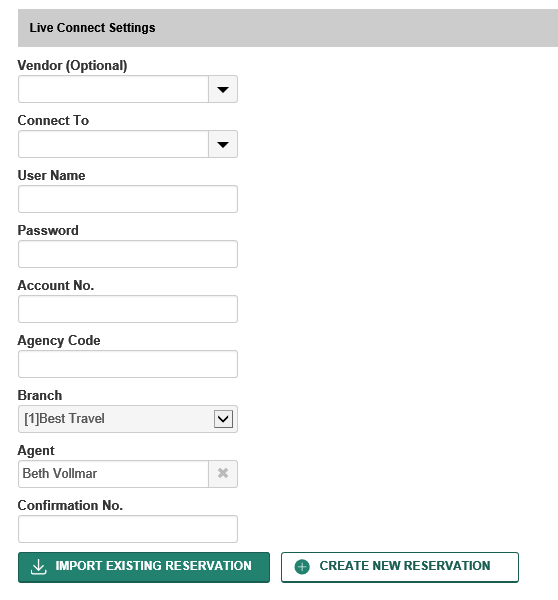Image resolution: width=558 pixels, height=600 pixels.
Task: Expand the Vendor (Optional) dropdown arrow
Action: point(223,89)
